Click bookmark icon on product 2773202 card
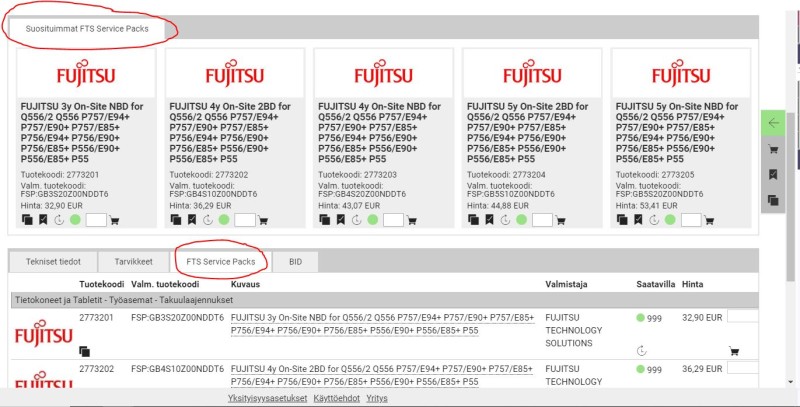Screen dimensions: 800x407 (192, 220)
